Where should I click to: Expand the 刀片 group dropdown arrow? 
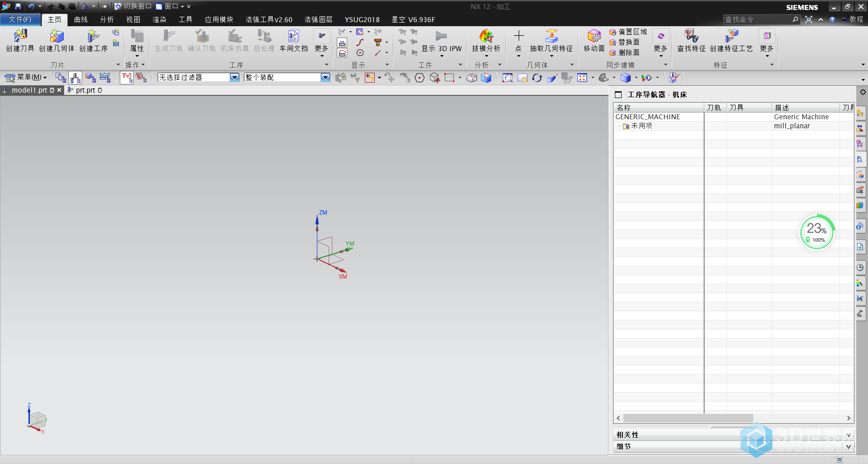[118, 65]
